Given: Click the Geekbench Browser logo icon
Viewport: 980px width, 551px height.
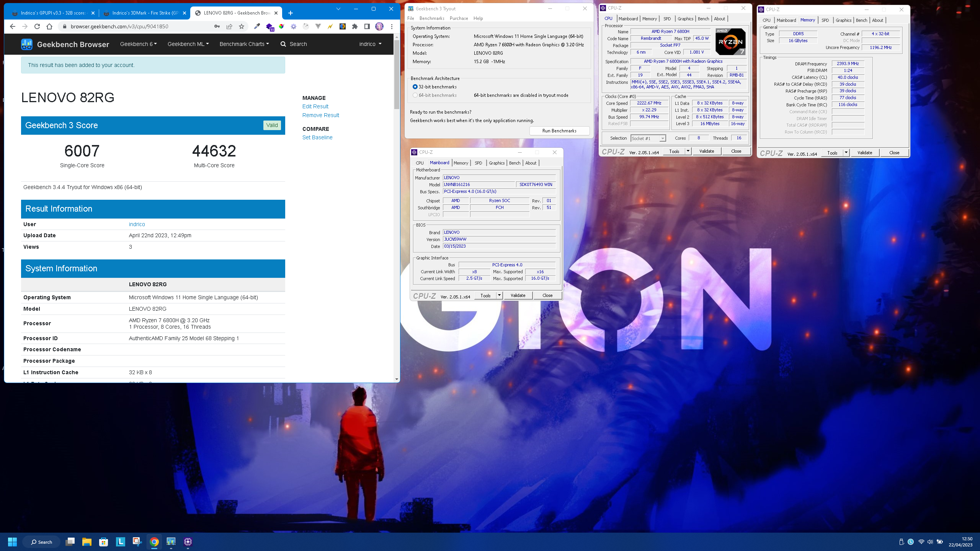Looking at the screenshot, I should pos(27,44).
